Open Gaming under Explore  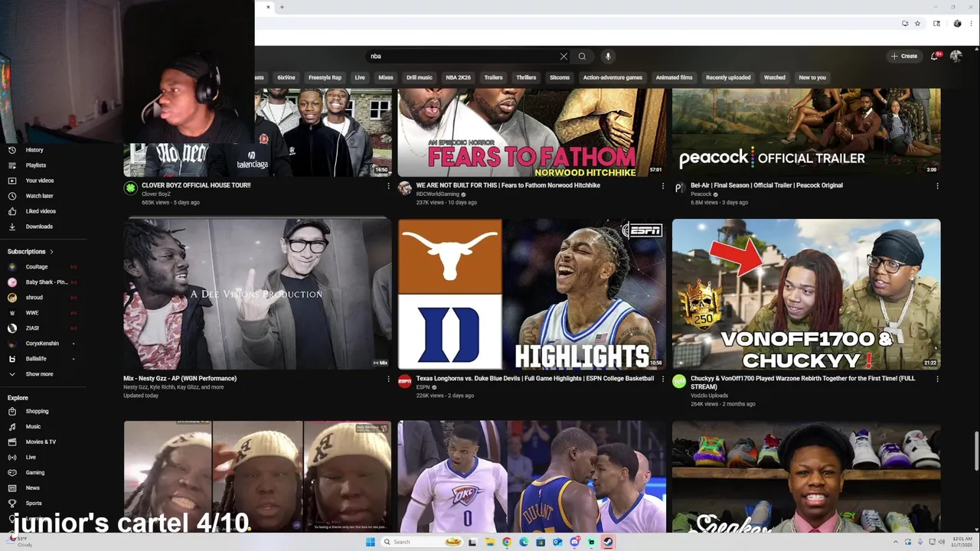[x=35, y=472]
